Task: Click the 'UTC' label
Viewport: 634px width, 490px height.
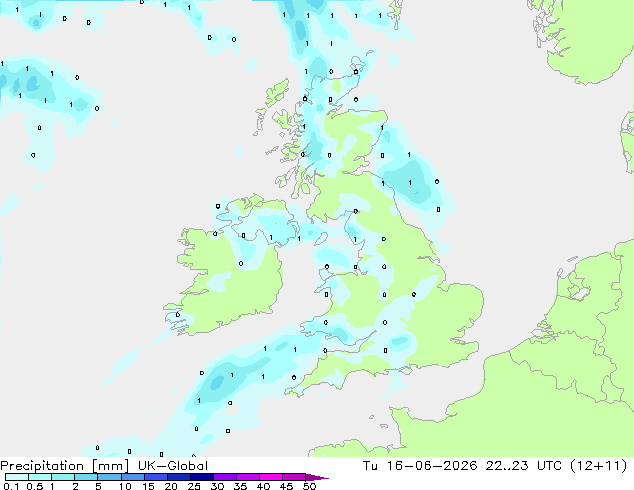Action: pos(549,466)
